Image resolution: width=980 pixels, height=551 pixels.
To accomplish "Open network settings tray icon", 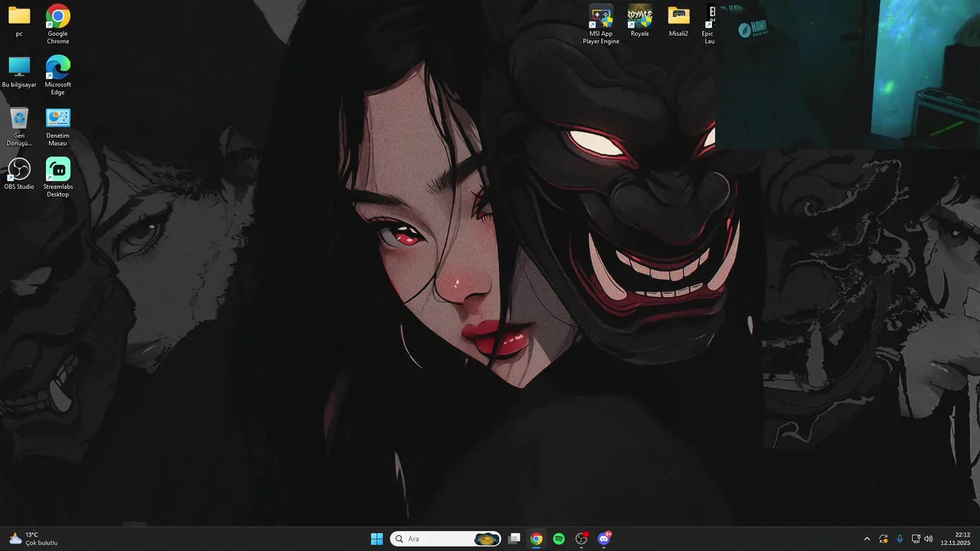I will 916,539.
